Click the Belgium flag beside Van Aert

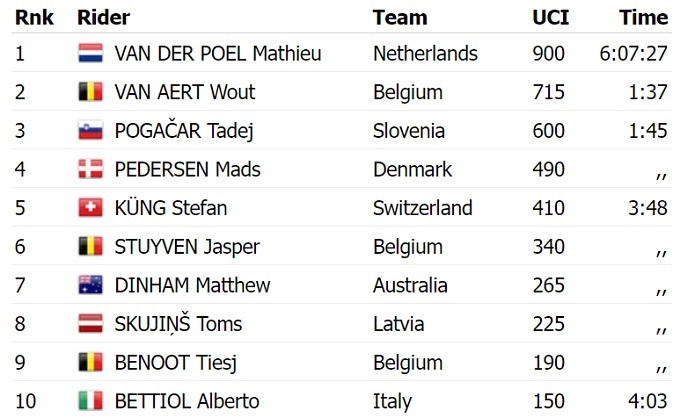pyautogui.click(x=90, y=93)
